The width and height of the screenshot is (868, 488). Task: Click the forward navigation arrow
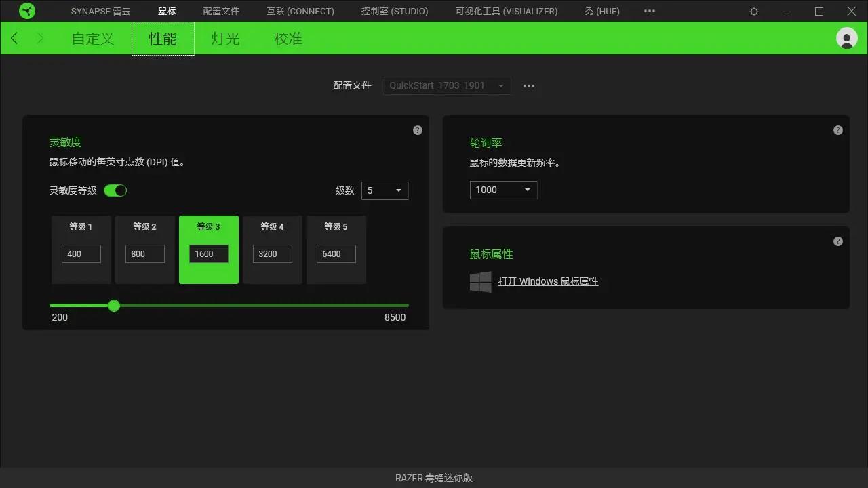(39, 38)
